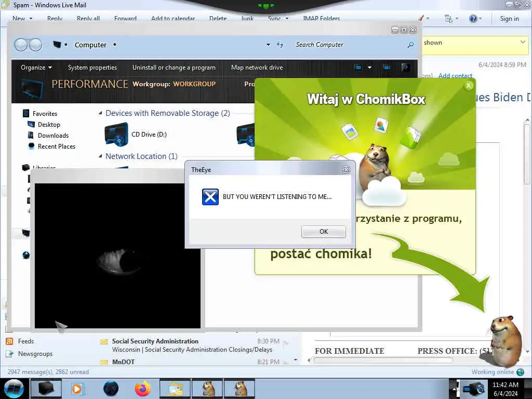This screenshot has height=399, width=532.
Task: Select the Social Security Administration email
Action: [x=193, y=345]
